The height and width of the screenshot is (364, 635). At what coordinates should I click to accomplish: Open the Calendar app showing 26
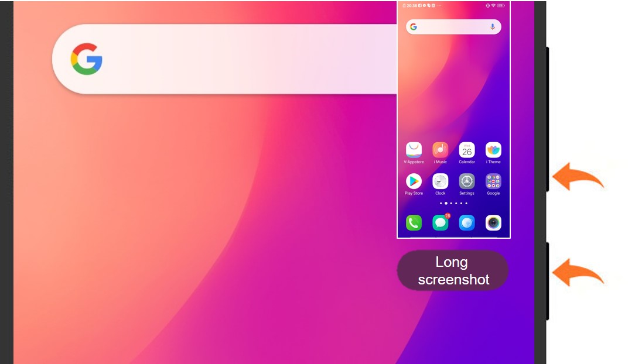tap(467, 150)
